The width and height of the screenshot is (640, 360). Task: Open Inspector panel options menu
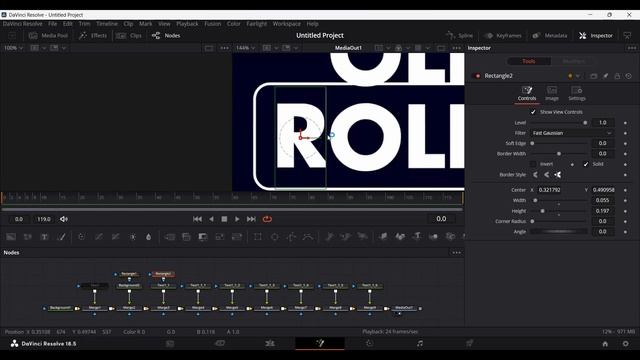tap(632, 48)
